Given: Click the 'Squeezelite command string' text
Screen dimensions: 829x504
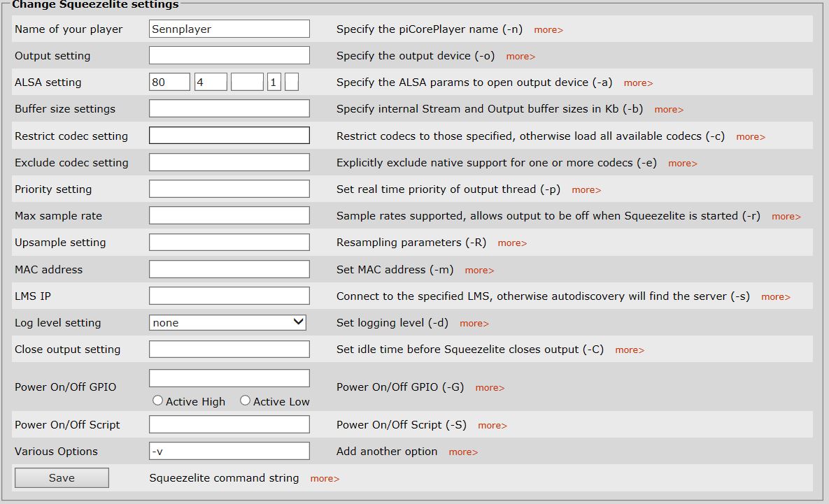Looking at the screenshot, I should tap(224, 477).
